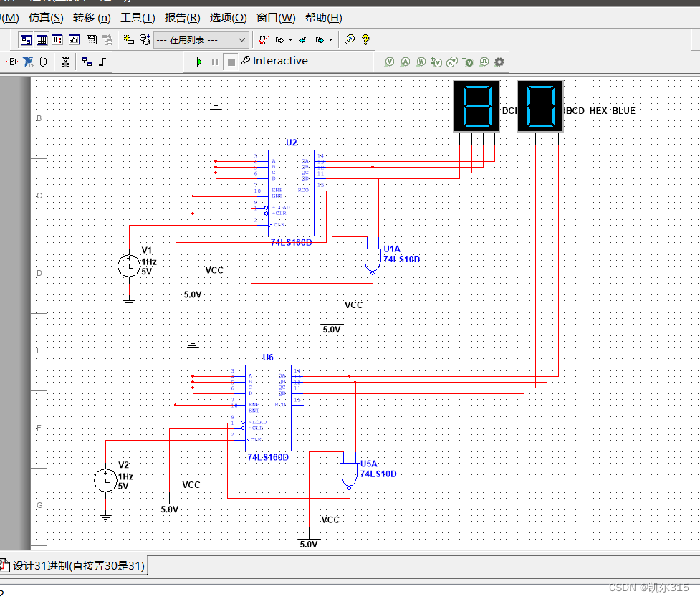700x599 pixels.
Task: Open the 转移(n) Transfer menu
Action: pyautogui.click(x=92, y=18)
